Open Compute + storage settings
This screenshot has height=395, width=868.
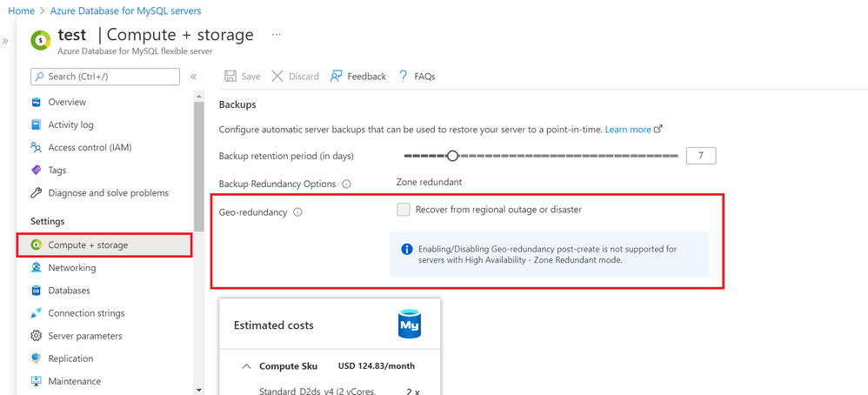tap(104, 244)
